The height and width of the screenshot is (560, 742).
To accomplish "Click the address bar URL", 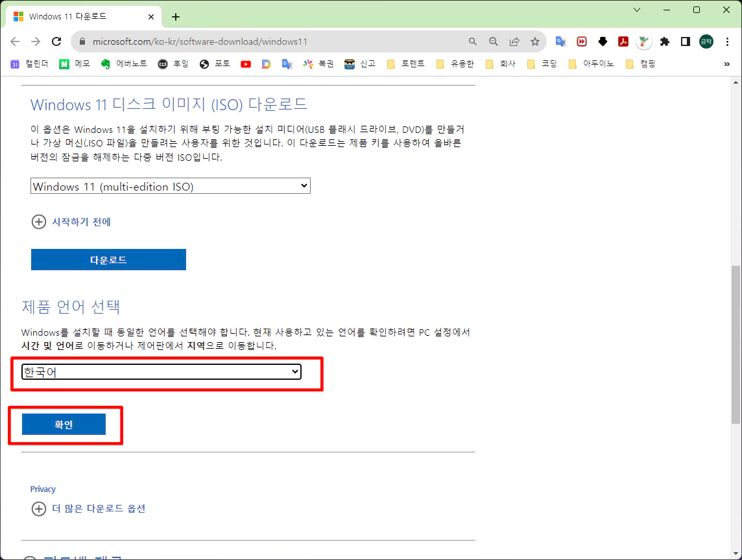I will click(x=200, y=41).
